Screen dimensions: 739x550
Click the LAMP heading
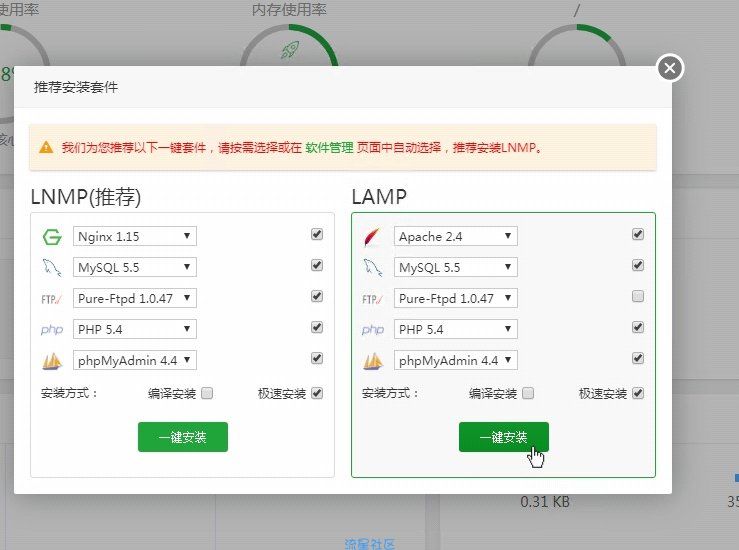coord(379,197)
